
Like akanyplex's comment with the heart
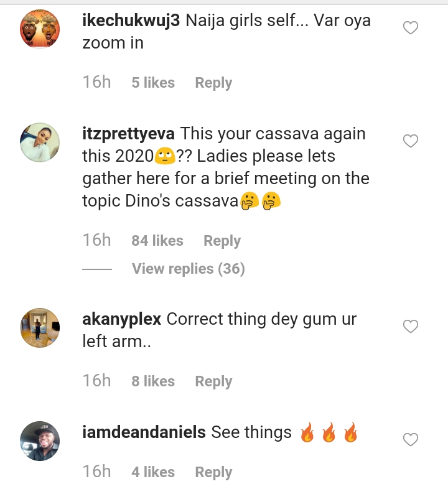pyautogui.click(x=411, y=327)
